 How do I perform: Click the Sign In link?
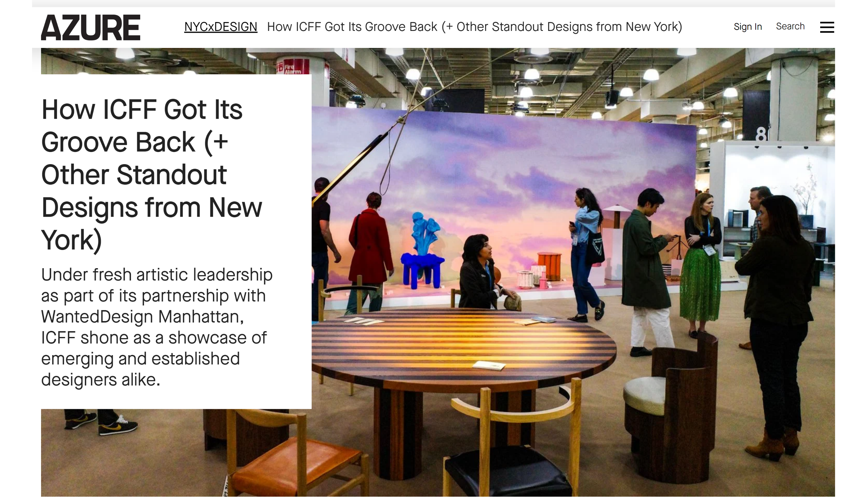747,27
